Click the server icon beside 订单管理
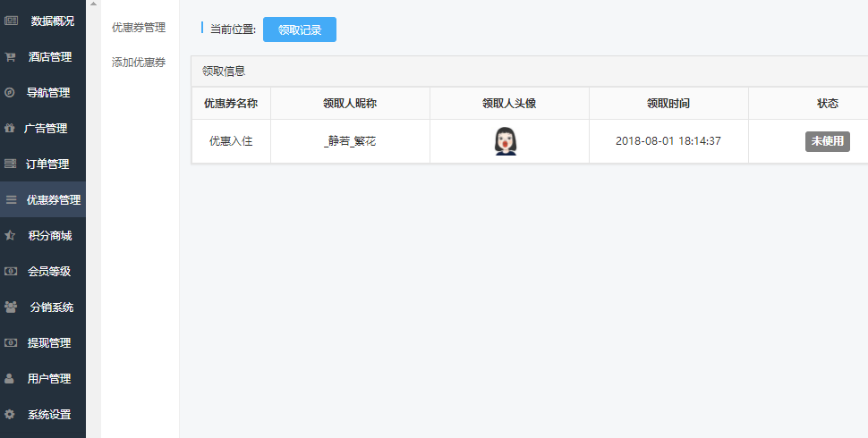Image resolution: width=868 pixels, height=438 pixels. click(10, 164)
